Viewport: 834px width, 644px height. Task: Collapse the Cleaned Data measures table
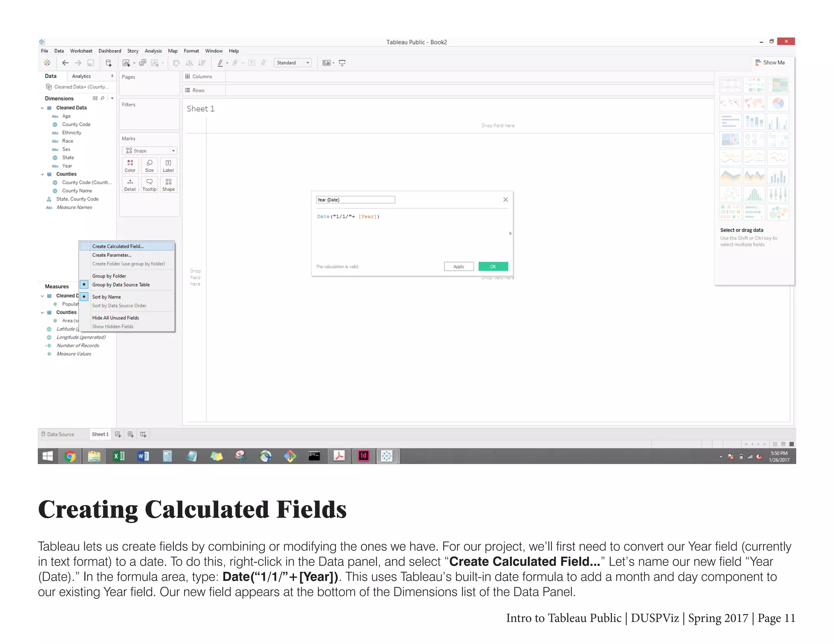click(42, 296)
